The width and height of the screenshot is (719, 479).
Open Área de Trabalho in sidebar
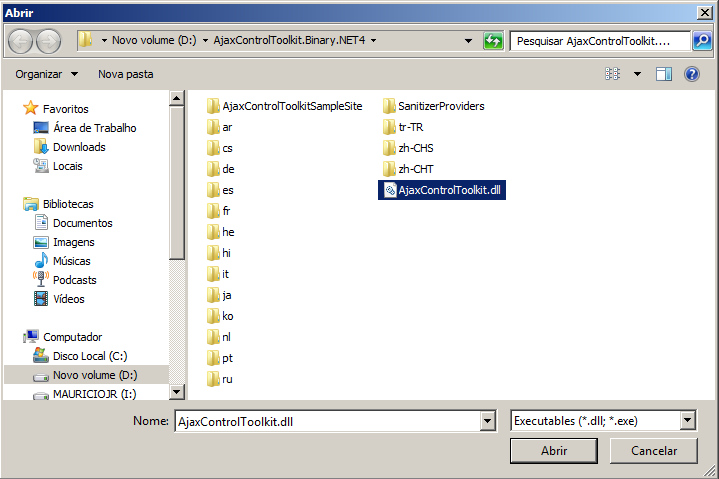coord(84,128)
